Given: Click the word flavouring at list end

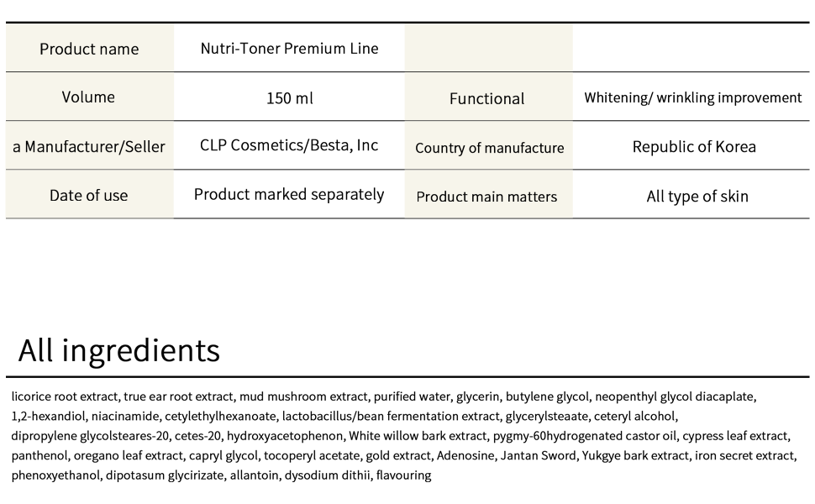Looking at the screenshot, I should (x=403, y=475).
